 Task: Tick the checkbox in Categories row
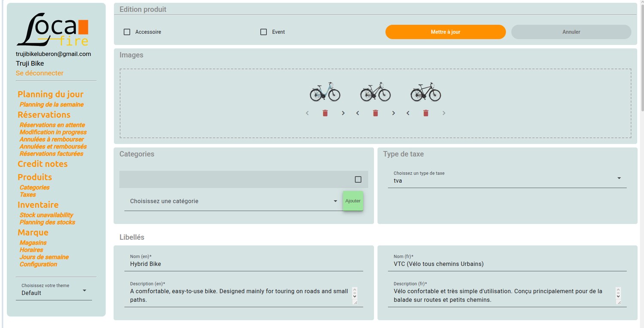(358, 179)
